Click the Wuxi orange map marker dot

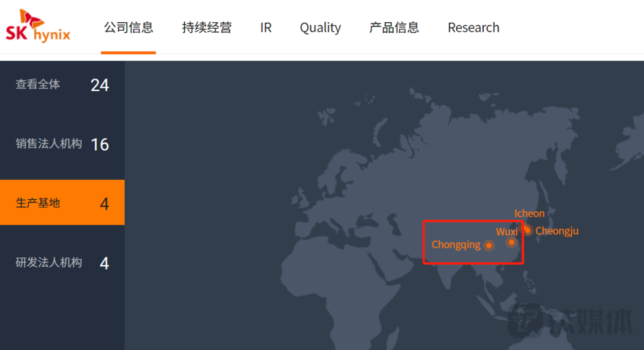(511, 242)
